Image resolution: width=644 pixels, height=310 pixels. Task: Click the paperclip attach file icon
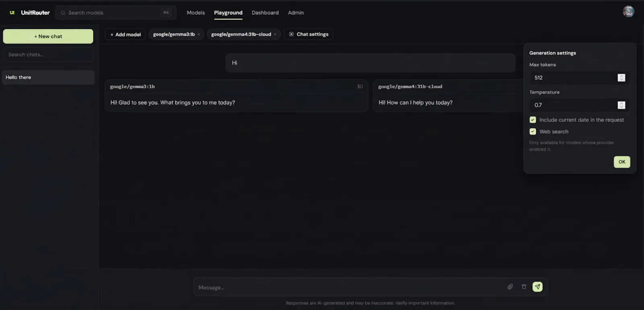510,287
